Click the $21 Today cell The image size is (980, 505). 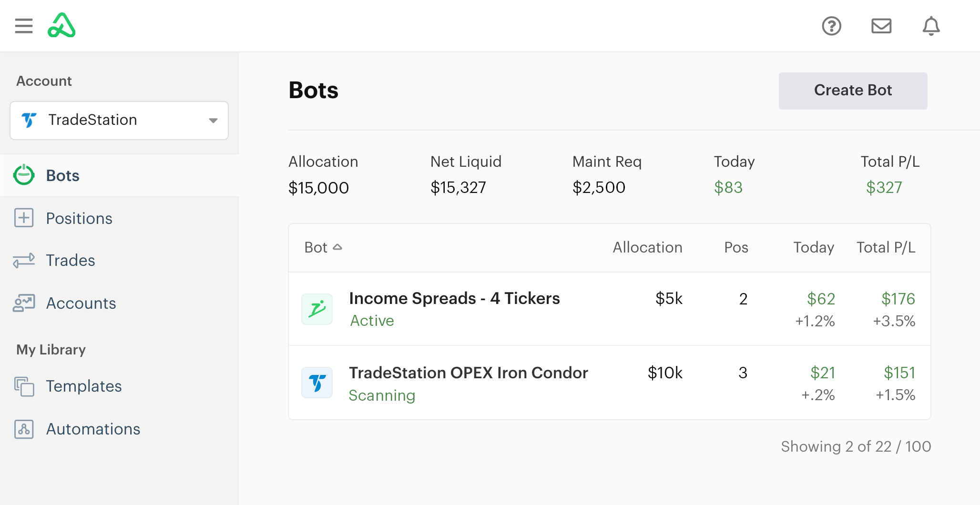point(823,373)
